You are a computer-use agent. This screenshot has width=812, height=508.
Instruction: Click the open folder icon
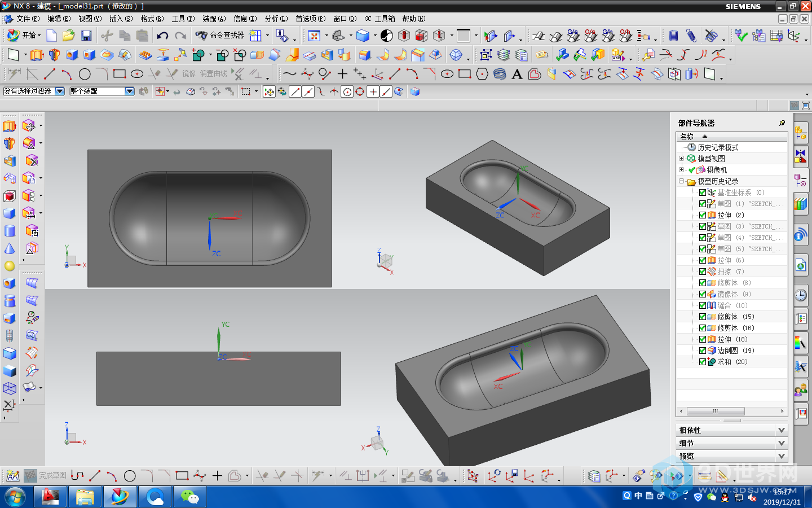tap(69, 36)
